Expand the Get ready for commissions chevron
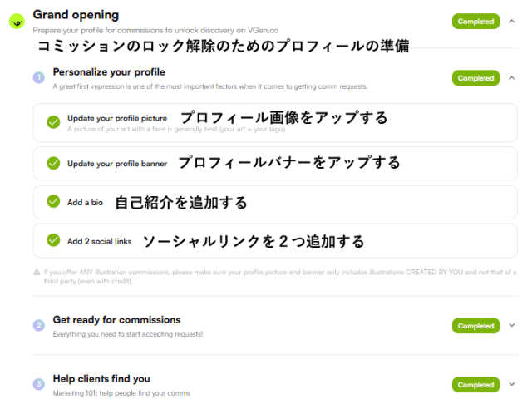532x399 pixels. coord(511,326)
